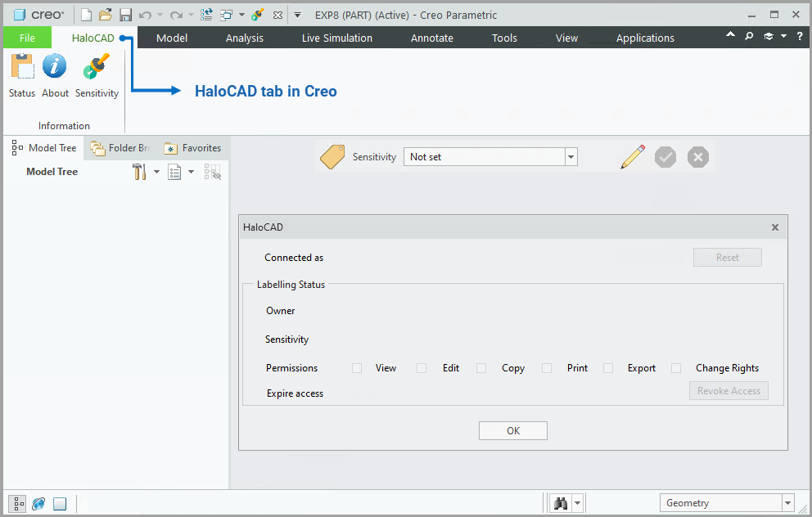Open the Folder Browser tab
Image resolution: width=812 pixels, height=517 pixels.
[x=120, y=147]
